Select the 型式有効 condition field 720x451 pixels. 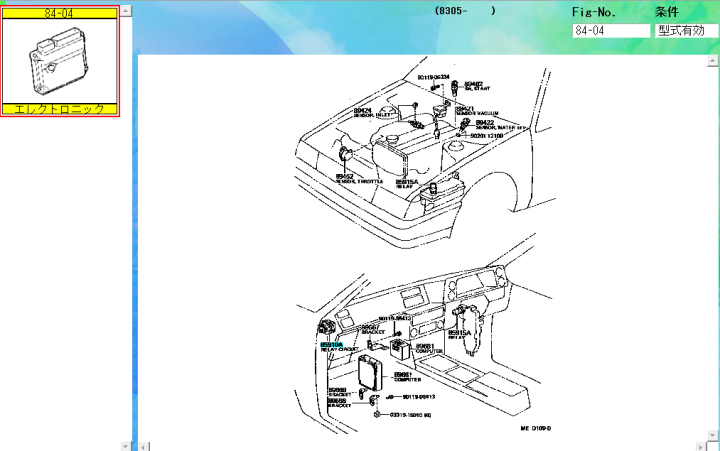click(686, 31)
